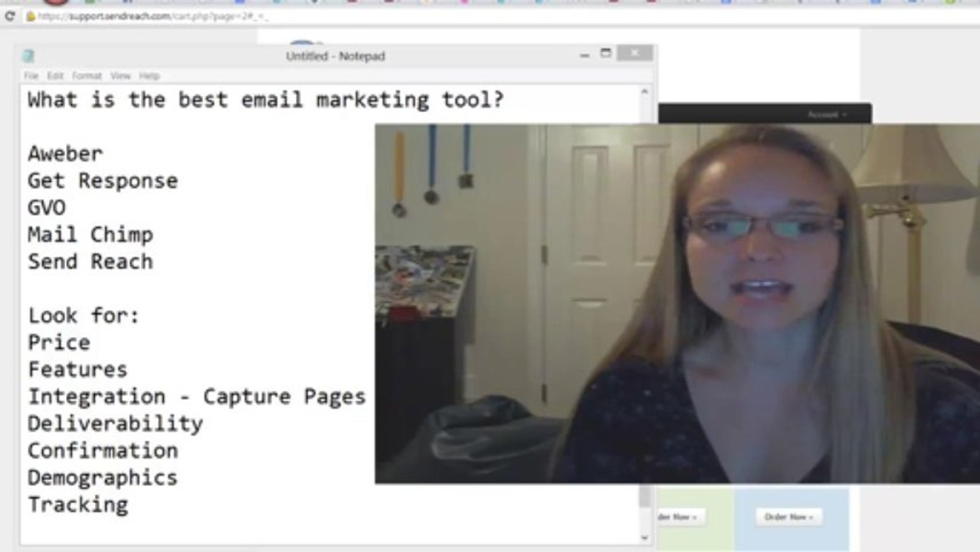Viewport: 980px width, 552px height.
Task: Click the 'Look for:' line
Action: tap(84, 315)
